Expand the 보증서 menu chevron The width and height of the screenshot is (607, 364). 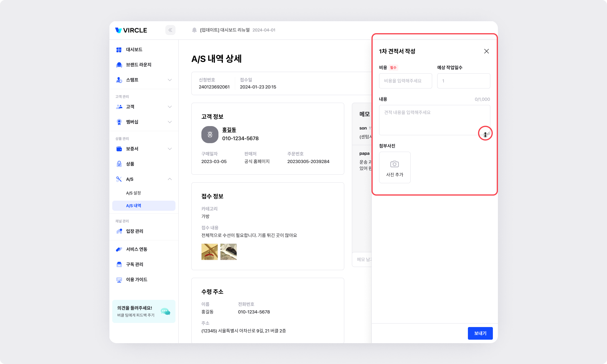(x=170, y=149)
